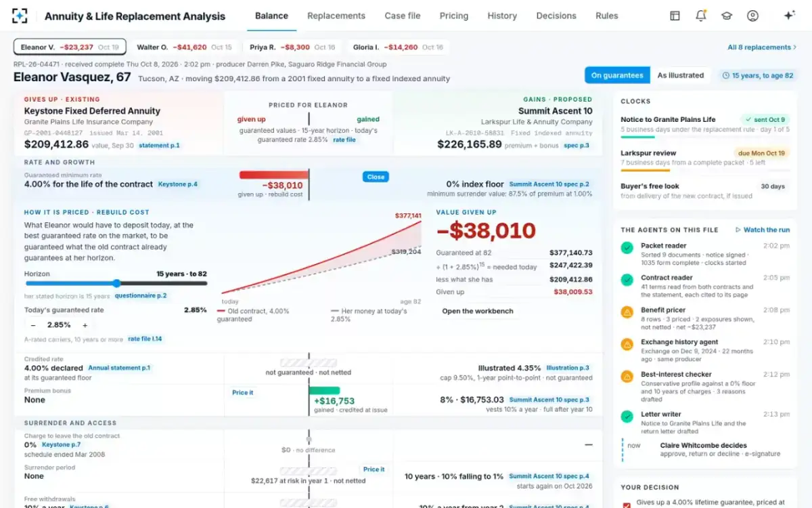Toggle the 'Gives up a 4.00% lifetime guarantee' checkbox
Image resolution: width=812 pixels, height=508 pixels.
pyautogui.click(x=626, y=505)
